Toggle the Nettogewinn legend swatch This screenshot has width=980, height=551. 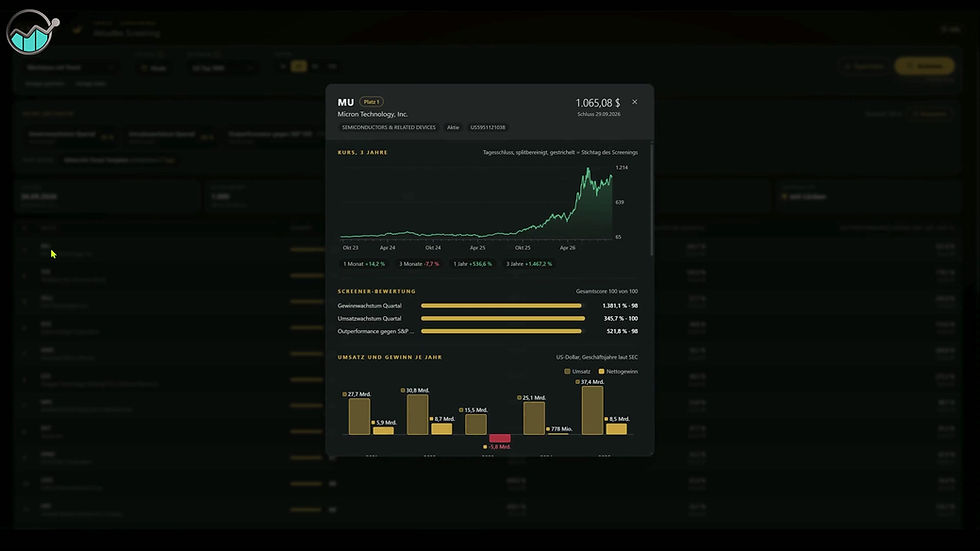click(x=602, y=372)
